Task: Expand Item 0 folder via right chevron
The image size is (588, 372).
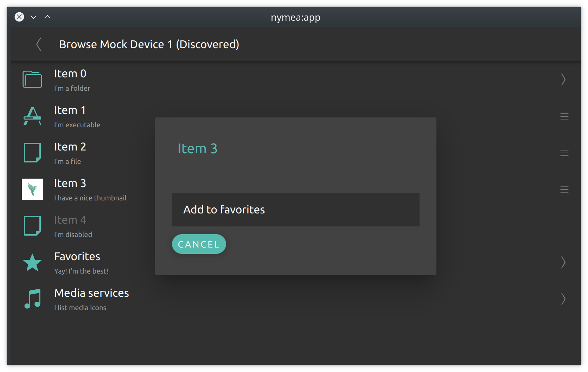Action: pyautogui.click(x=563, y=79)
